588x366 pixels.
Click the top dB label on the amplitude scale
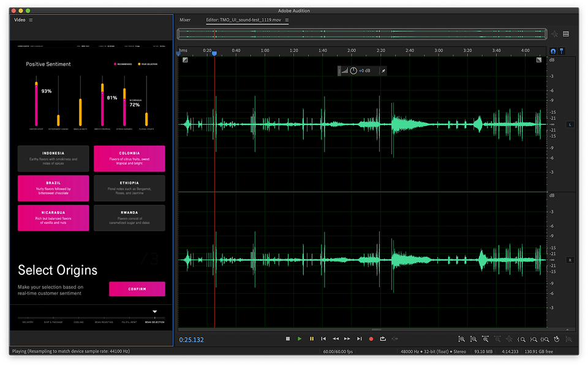552,60
